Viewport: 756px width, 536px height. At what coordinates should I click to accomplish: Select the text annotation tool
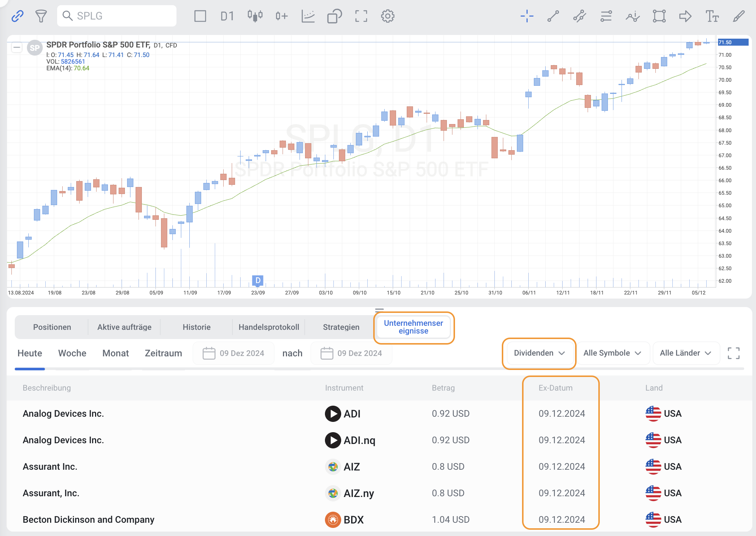click(x=712, y=16)
